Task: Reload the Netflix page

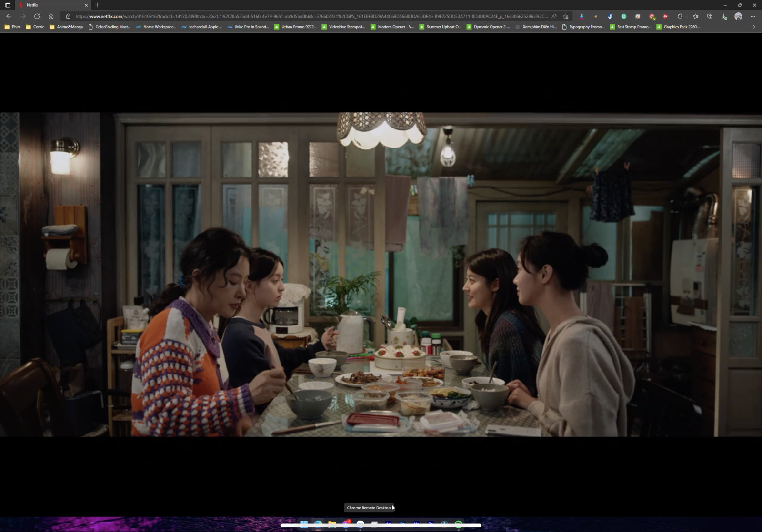Action: (37, 16)
